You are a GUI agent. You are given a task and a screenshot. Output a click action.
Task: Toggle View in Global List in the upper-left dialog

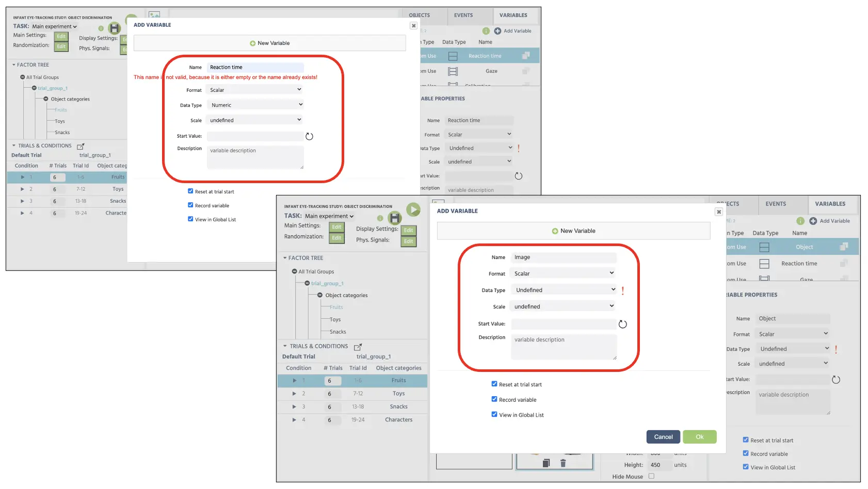pyautogui.click(x=190, y=219)
